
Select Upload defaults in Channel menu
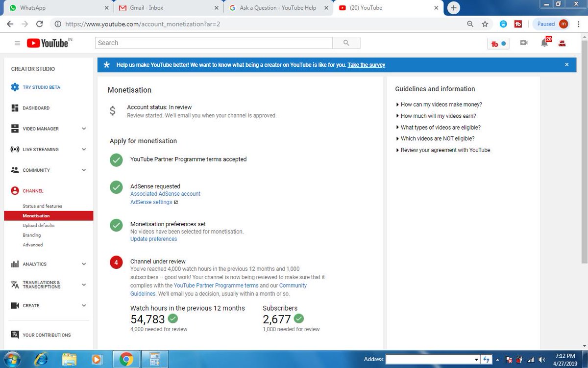click(38, 226)
